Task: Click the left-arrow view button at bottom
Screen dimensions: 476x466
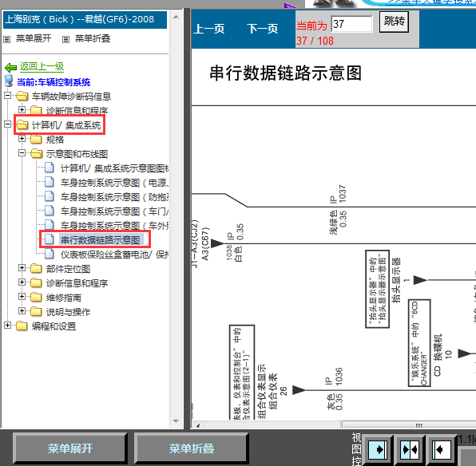Action: click(441, 449)
